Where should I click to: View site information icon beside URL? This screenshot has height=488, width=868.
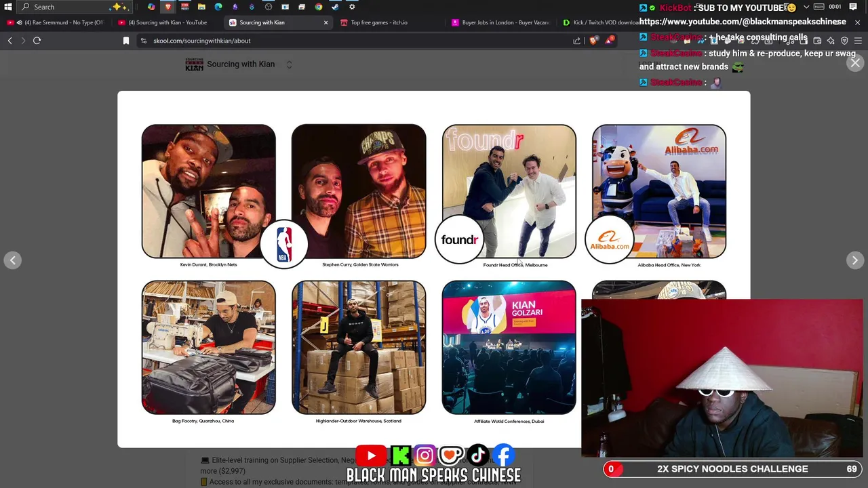[x=144, y=41]
